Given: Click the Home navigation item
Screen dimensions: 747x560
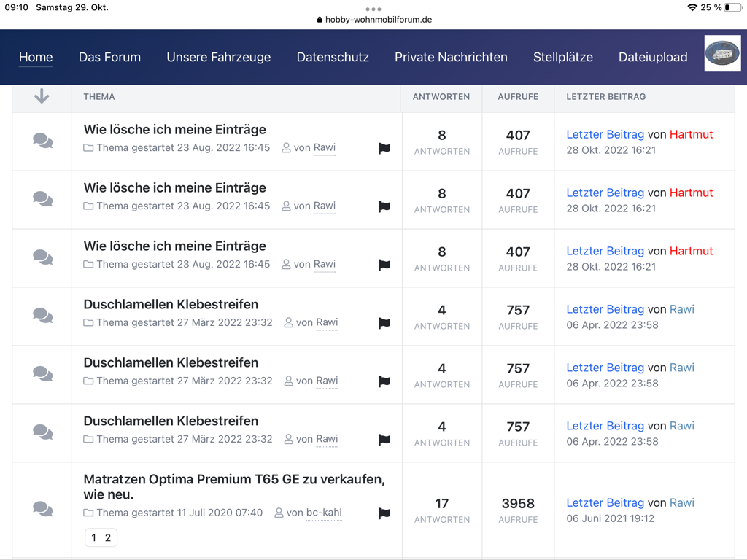Looking at the screenshot, I should click(x=36, y=57).
